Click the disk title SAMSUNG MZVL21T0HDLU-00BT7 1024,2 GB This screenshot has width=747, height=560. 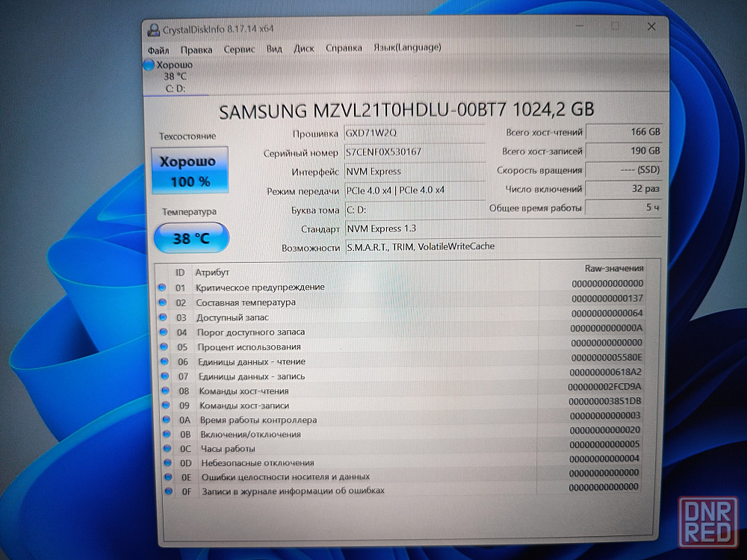[x=406, y=111]
